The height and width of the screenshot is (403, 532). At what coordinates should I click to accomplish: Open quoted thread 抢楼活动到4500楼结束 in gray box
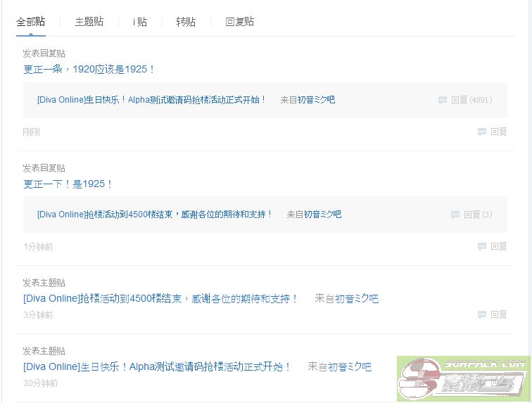155,215
